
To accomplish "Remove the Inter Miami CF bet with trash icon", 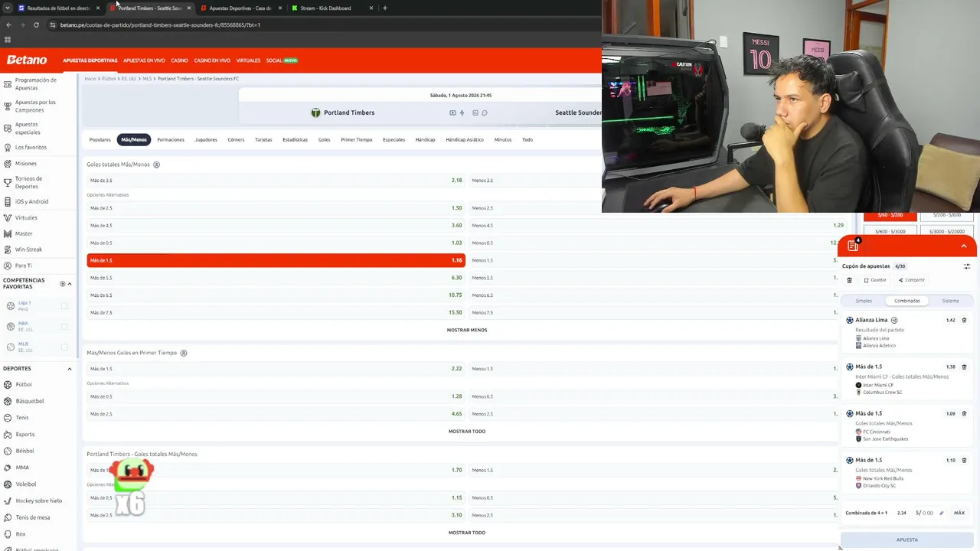I will pyautogui.click(x=964, y=367).
